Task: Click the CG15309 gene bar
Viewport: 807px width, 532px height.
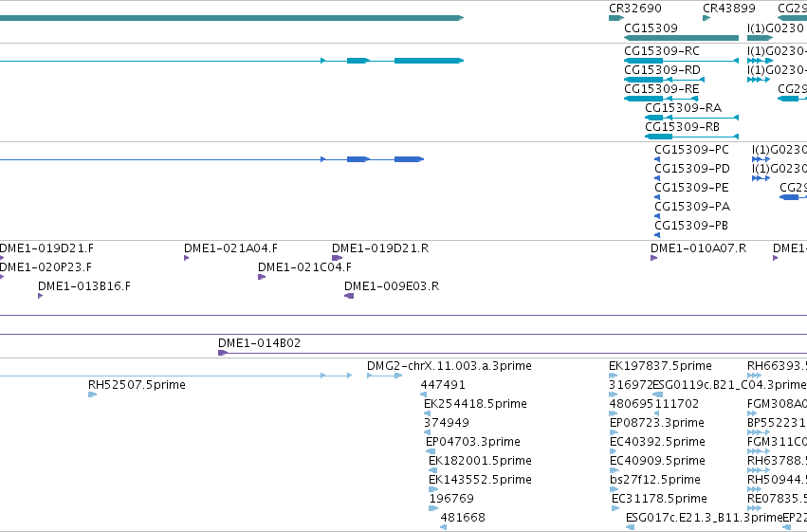Action: click(x=682, y=38)
